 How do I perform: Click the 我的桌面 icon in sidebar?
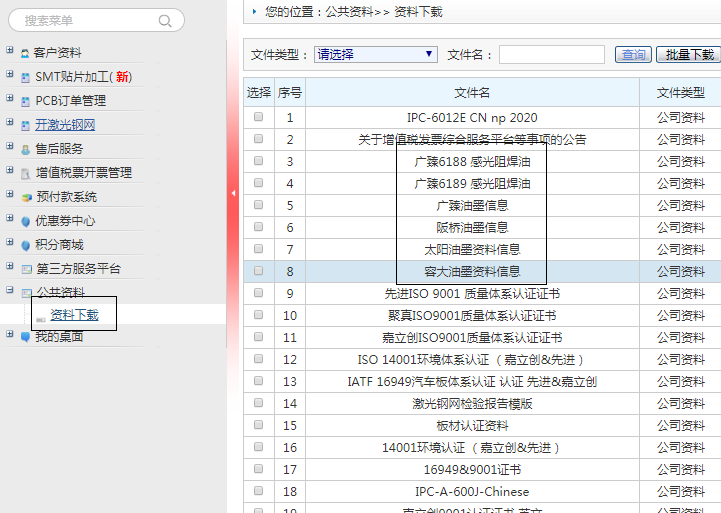pyautogui.click(x=25, y=337)
